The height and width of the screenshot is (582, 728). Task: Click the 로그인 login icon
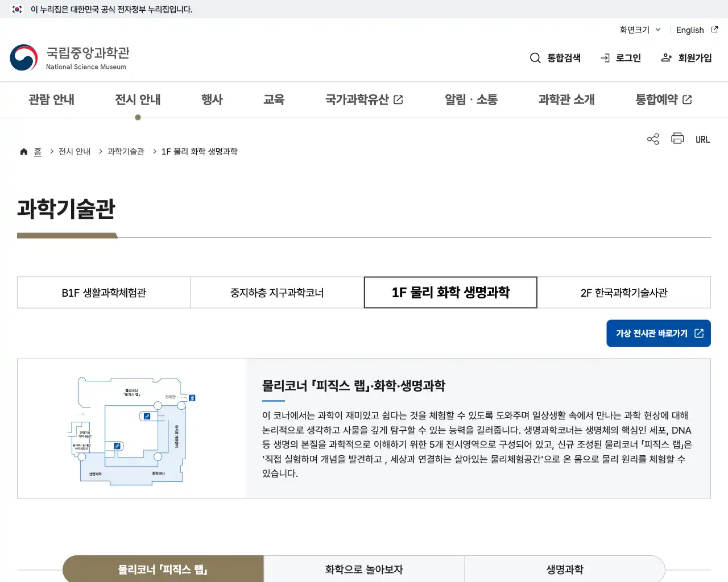click(x=603, y=57)
